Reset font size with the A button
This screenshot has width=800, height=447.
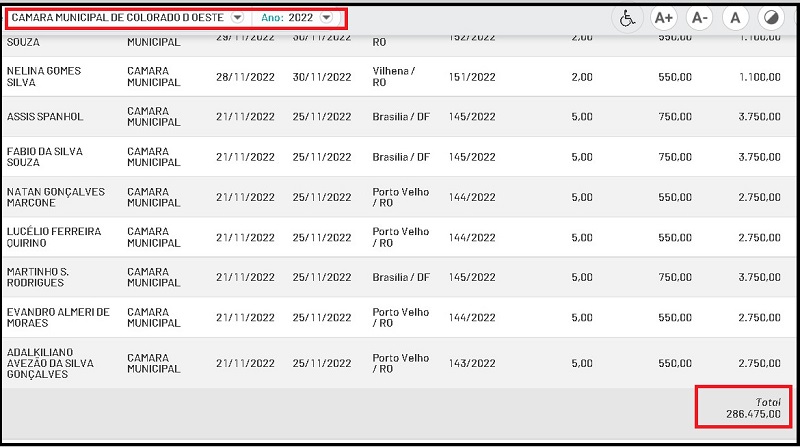735,18
